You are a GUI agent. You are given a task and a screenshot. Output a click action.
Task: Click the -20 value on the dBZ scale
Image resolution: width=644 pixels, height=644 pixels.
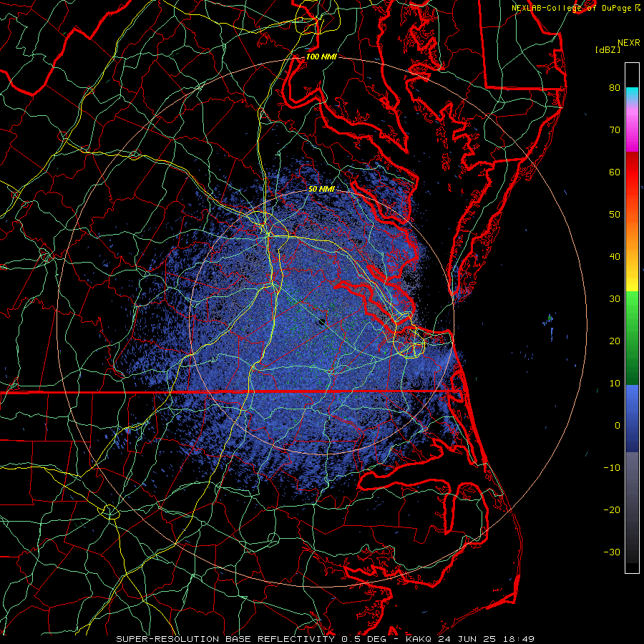pyautogui.click(x=612, y=509)
